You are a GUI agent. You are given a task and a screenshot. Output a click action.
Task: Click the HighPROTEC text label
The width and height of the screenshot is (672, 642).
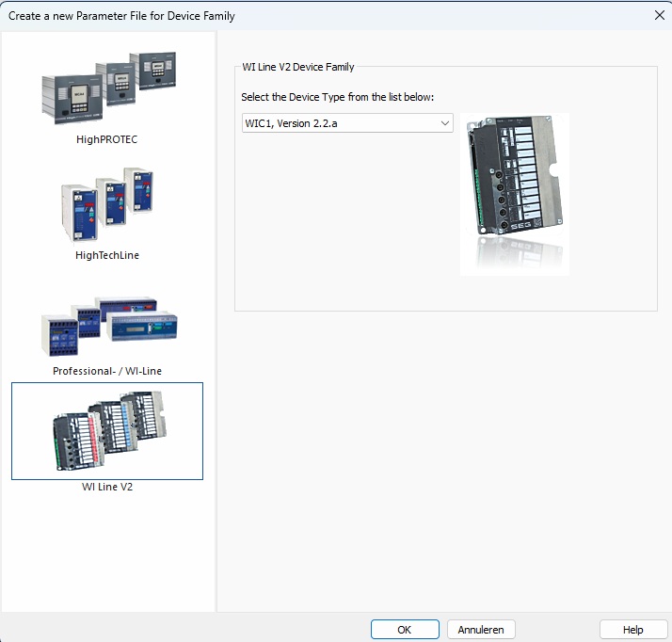click(x=107, y=139)
